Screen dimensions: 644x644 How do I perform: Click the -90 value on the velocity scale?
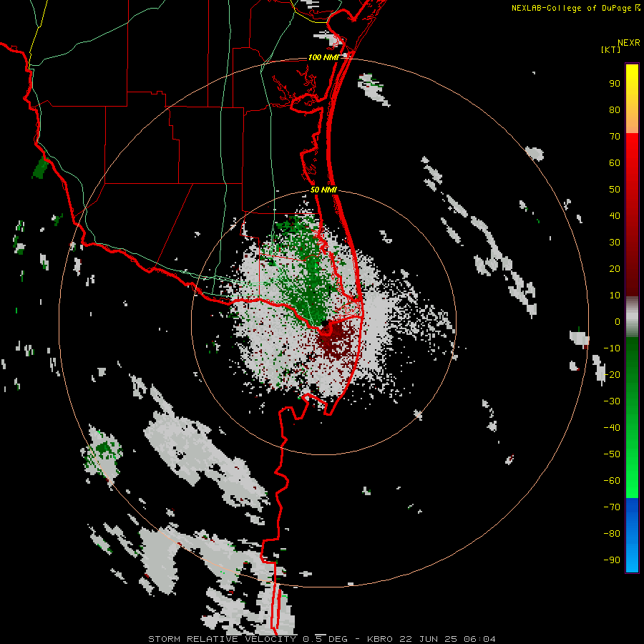[612, 560]
